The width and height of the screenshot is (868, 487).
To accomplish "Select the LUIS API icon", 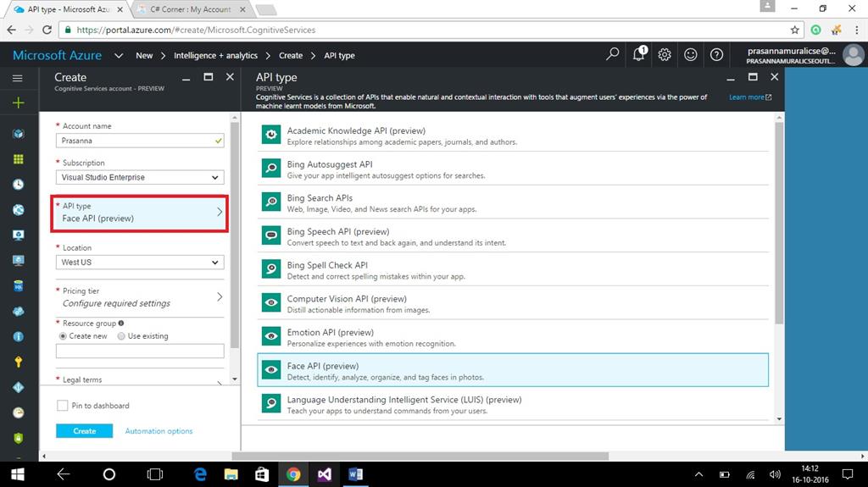I will (x=271, y=403).
